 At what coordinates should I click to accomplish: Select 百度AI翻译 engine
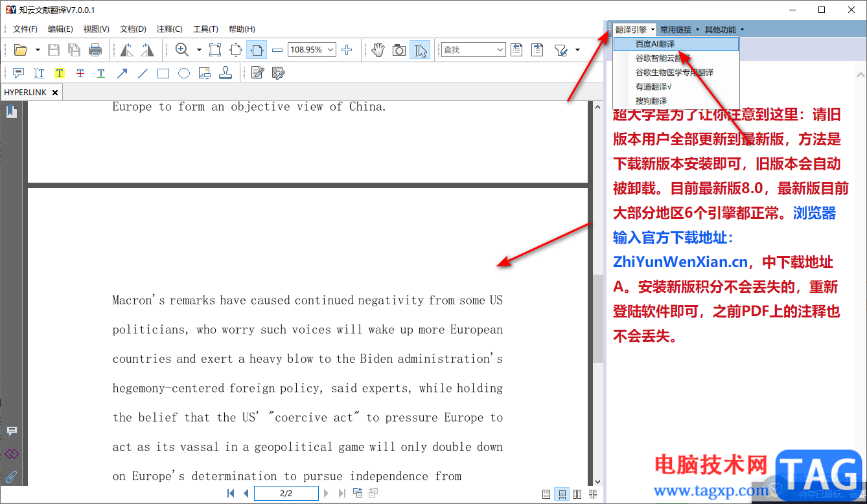tap(676, 44)
